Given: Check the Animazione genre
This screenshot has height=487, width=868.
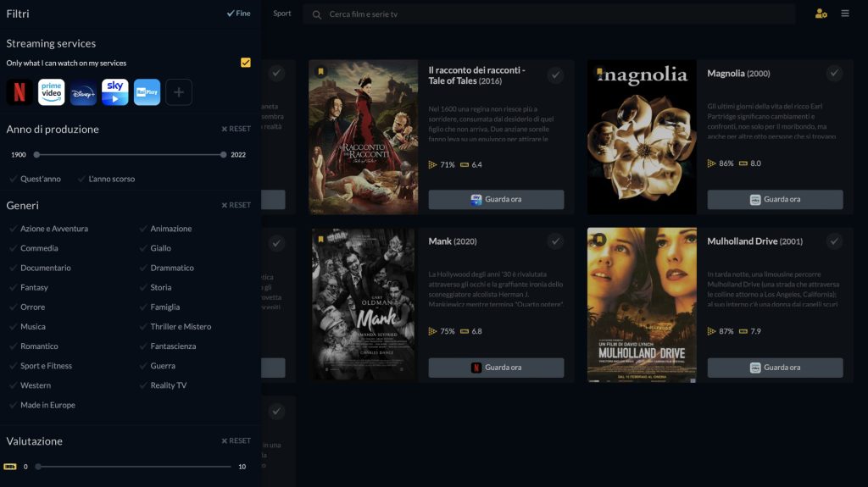Looking at the screenshot, I should 165,229.
